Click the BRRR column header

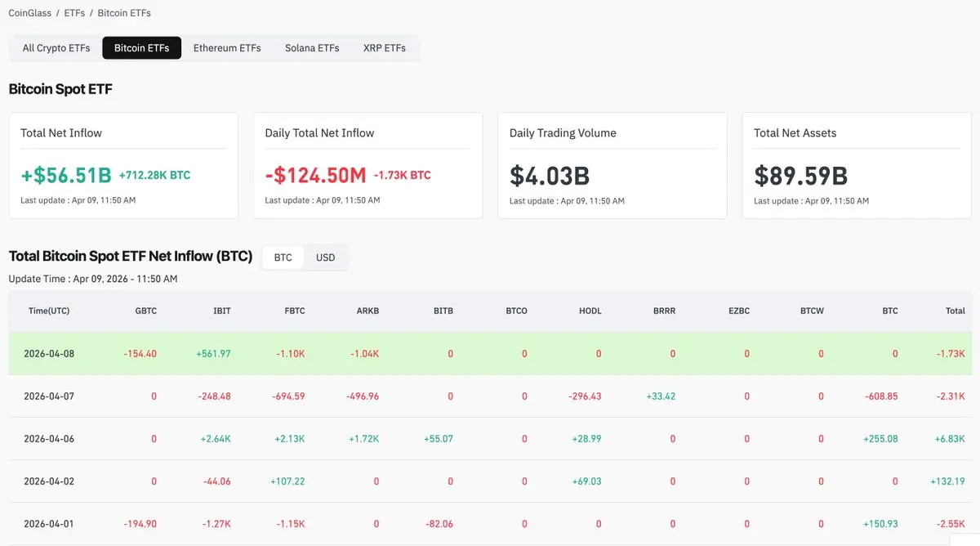(665, 311)
